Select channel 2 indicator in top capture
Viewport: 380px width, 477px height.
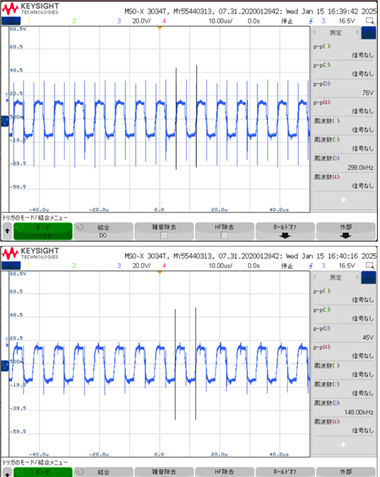[74, 21]
